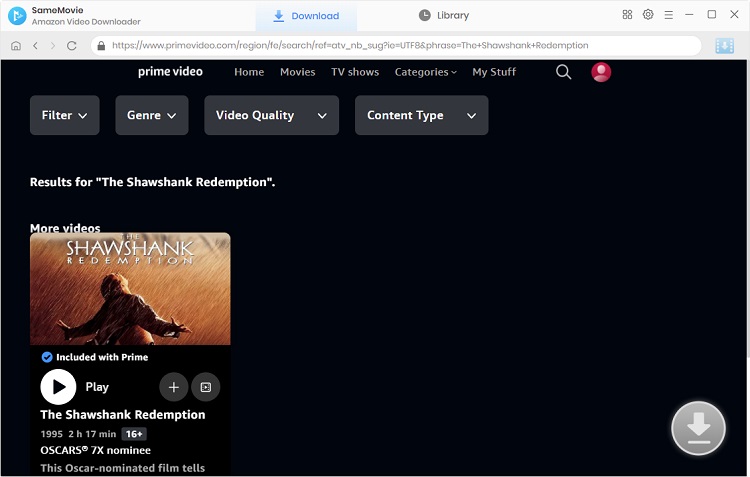
Task: Click the blue download icon beside the address bar
Action: point(724,46)
